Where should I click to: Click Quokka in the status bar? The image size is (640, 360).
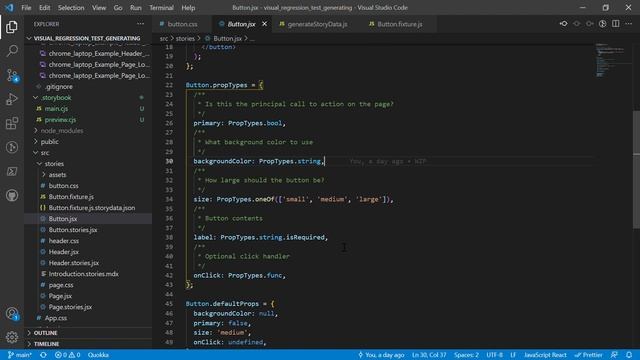point(98,355)
